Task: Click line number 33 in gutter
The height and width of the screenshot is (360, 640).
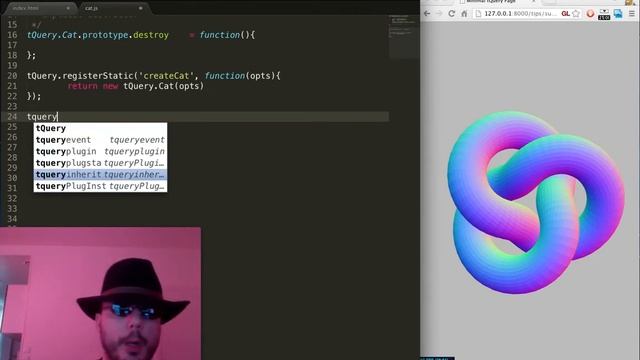Action: coord(12,209)
